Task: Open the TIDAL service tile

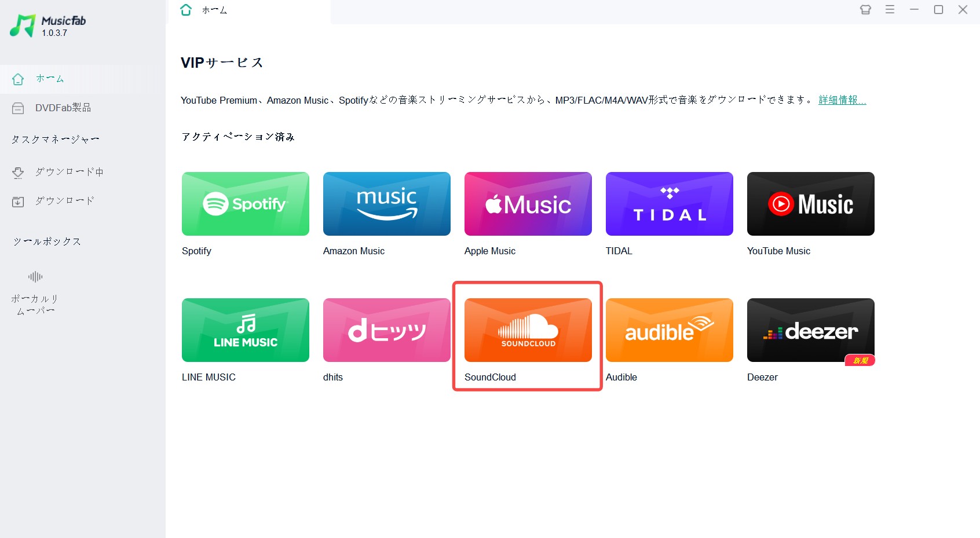Action: point(670,204)
